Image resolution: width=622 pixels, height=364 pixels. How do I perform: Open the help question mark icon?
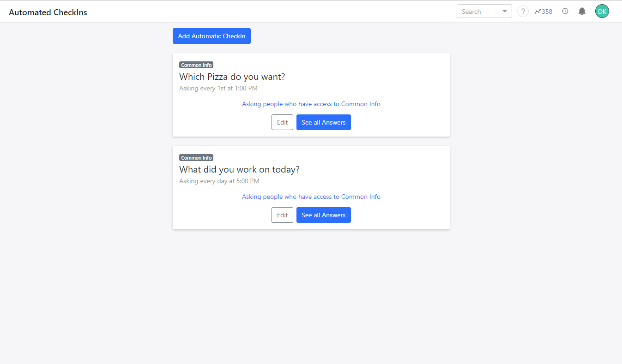523,12
